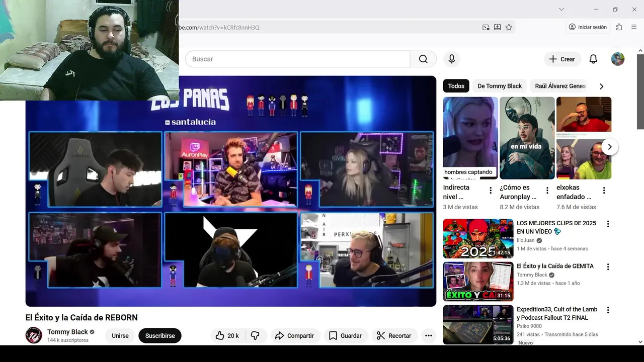The image size is (644, 362).
Task: Type in the Buscar search field
Action: tap(298, 59)
